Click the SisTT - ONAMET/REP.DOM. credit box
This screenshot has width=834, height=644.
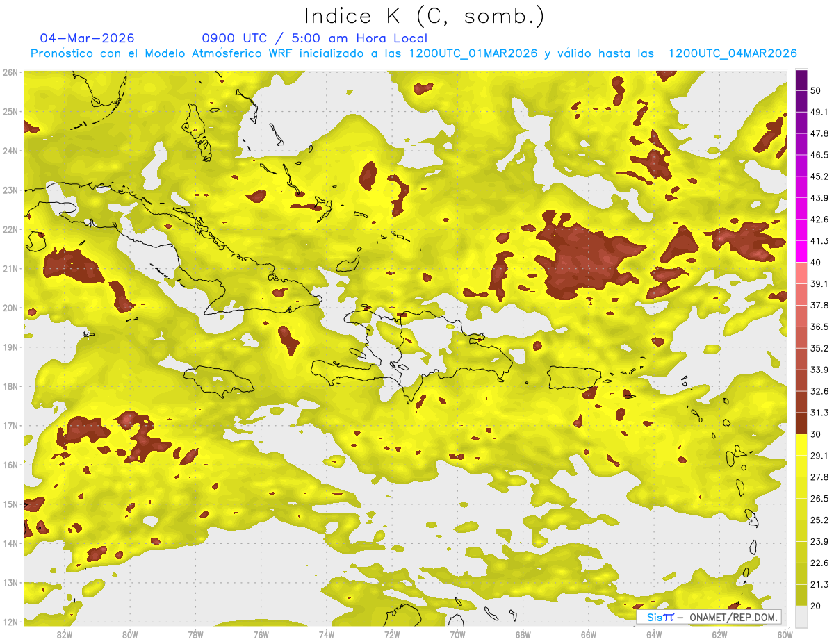coord(708,617)
